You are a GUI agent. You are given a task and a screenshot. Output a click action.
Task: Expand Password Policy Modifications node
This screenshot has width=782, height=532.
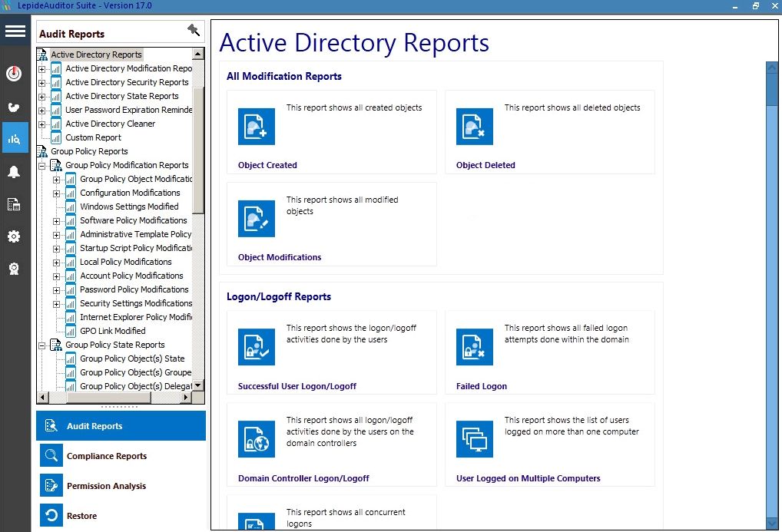coord(56,290)
